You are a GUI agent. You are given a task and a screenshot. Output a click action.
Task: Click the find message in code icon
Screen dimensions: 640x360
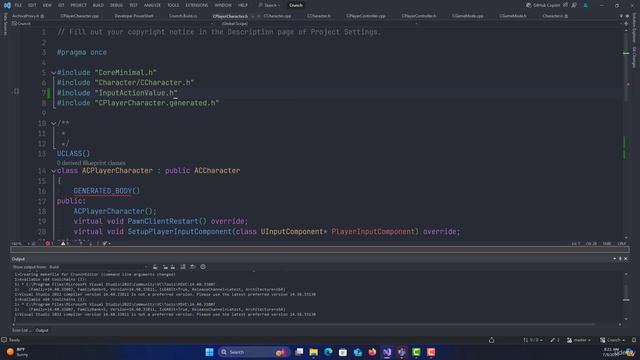click(155, 267)
